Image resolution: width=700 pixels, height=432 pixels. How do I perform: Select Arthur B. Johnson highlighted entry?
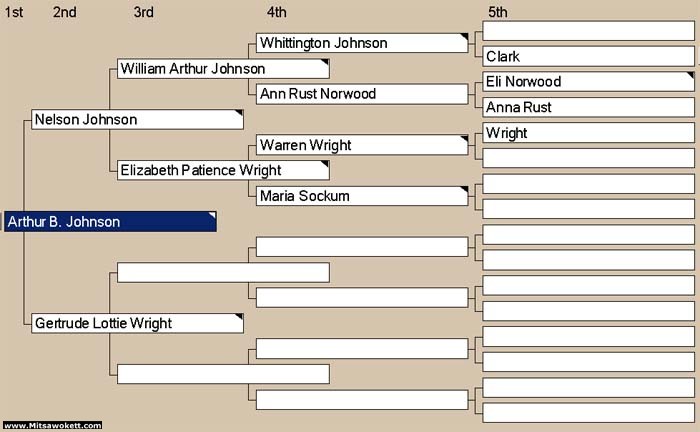pos(110,221)
